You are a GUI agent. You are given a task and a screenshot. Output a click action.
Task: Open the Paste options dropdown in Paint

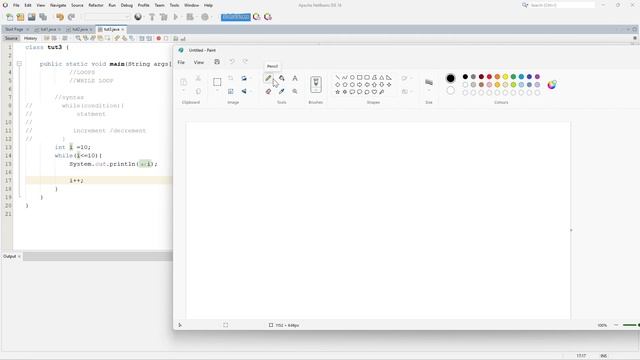[x=184, y=91]
